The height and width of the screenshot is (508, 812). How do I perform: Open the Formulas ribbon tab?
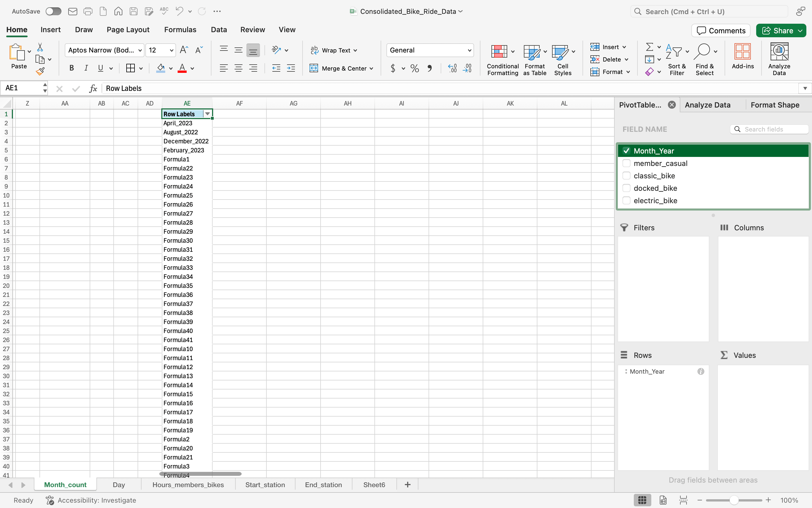[180, 30]
